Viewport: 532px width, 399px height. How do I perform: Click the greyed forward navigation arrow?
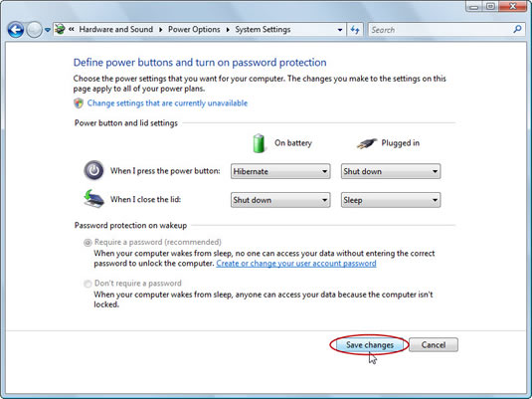(34, 30)
